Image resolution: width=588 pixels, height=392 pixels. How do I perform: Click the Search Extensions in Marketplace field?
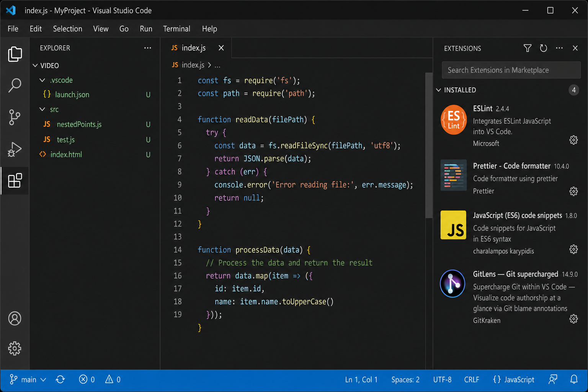click(x=511, y=70)
